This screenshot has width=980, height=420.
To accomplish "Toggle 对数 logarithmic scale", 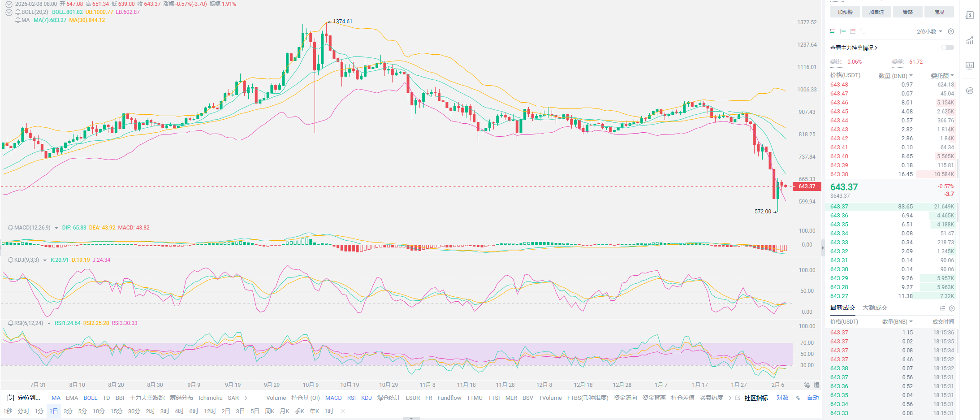I will click(x=782, y=398).
